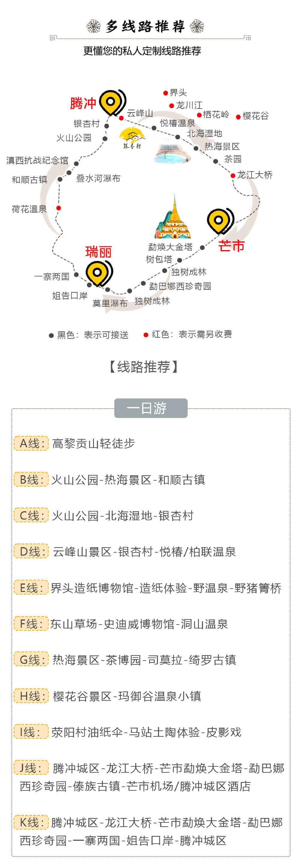Click the J线 route label
Screen dimensions: 300x868
(31, 768)
